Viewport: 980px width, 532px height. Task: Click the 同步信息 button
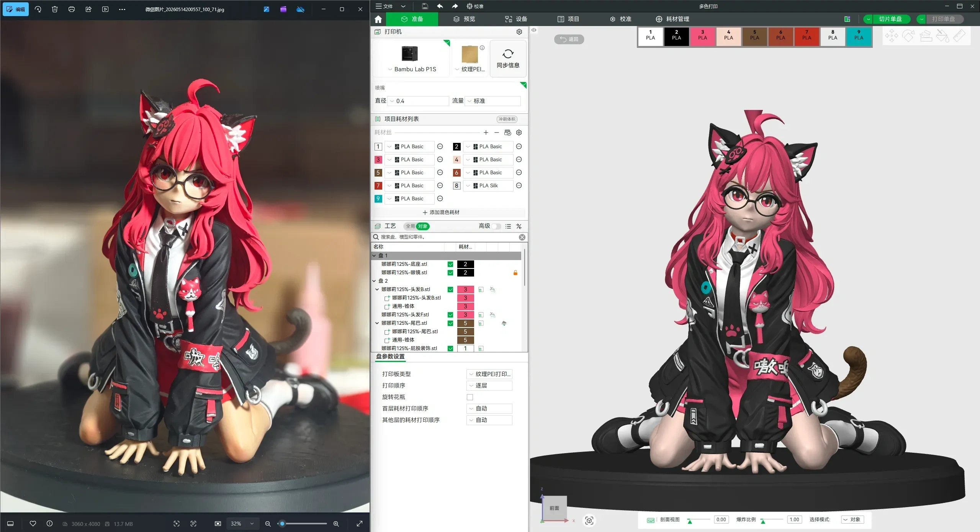click(508, 59)
